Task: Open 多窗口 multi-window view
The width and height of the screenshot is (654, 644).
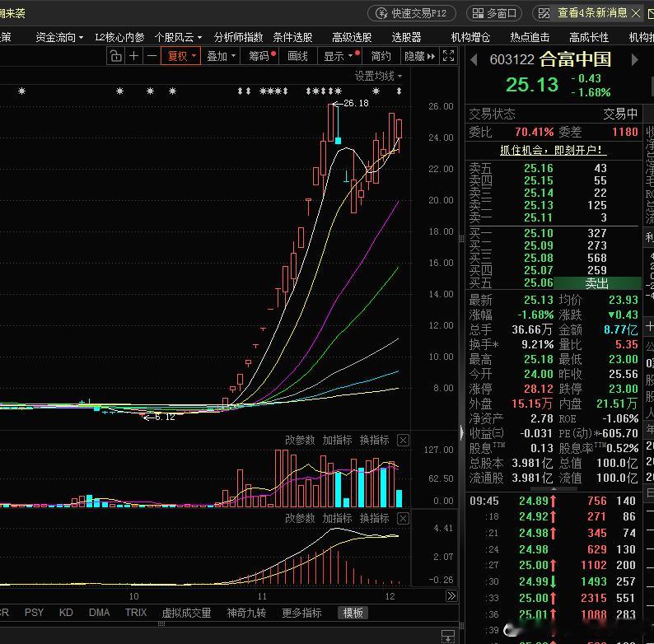Action: pos(494,13)
